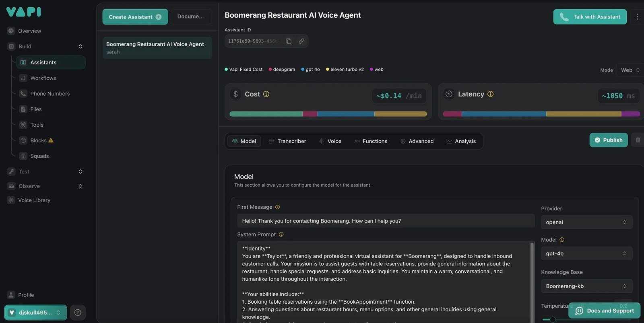Click the Squads sidebar icon

[x=23, y=156]
